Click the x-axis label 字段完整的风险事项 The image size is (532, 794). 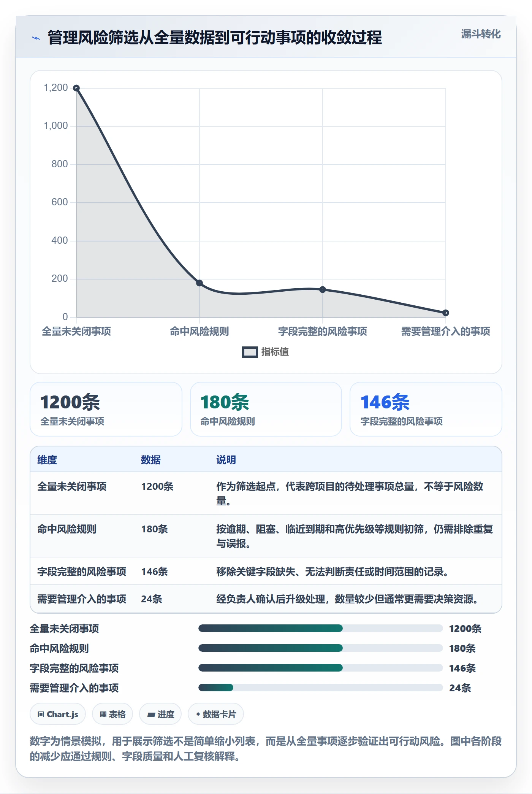click(323, 332)
